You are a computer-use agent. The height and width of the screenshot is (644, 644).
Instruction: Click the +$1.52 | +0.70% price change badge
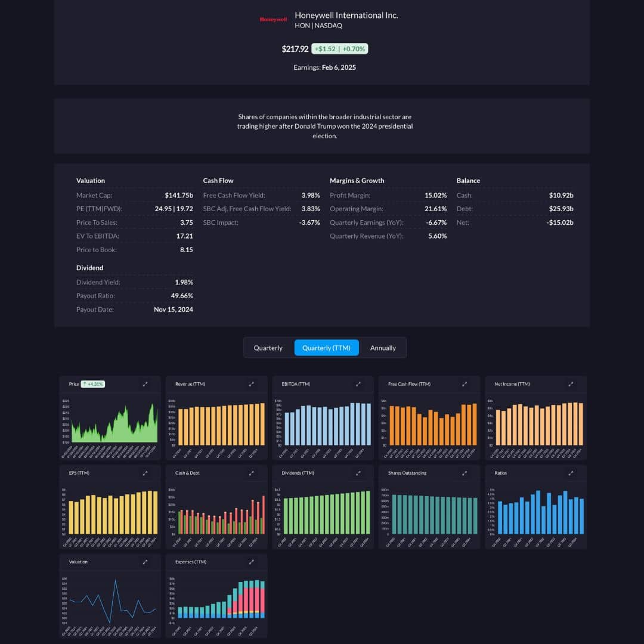(340, 49)
